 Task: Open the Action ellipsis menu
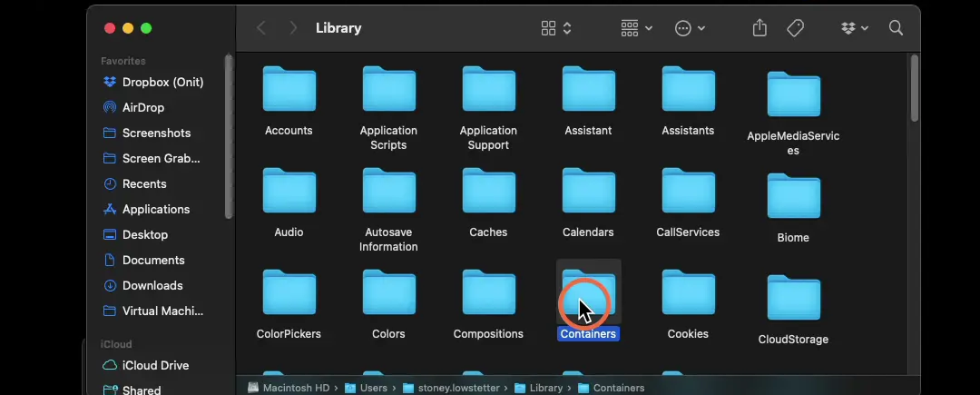click(x=690, y=28)
